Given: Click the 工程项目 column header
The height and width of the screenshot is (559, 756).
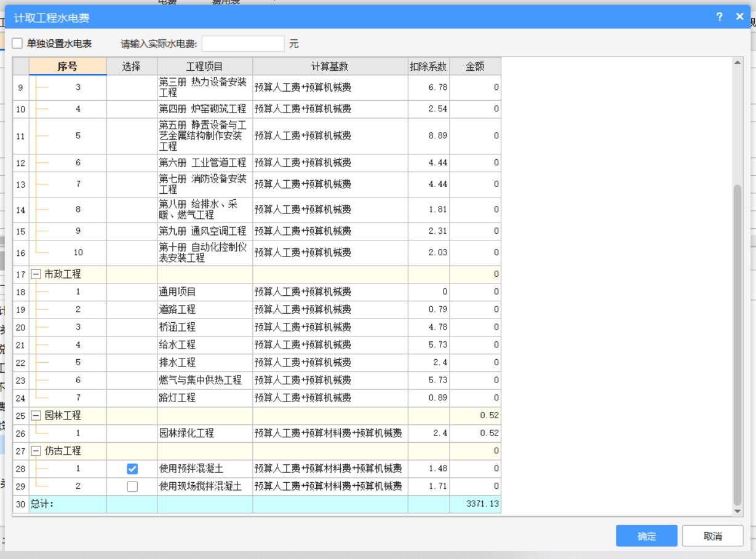Looking at the screenshot, I should point(205,66).
